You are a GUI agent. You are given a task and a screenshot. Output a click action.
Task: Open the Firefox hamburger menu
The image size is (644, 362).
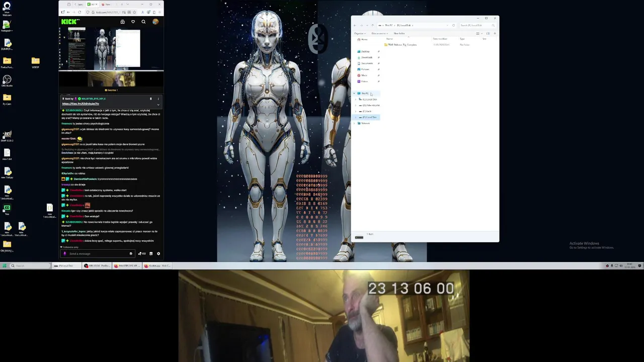pyautogui.click(x=159, y=12)
